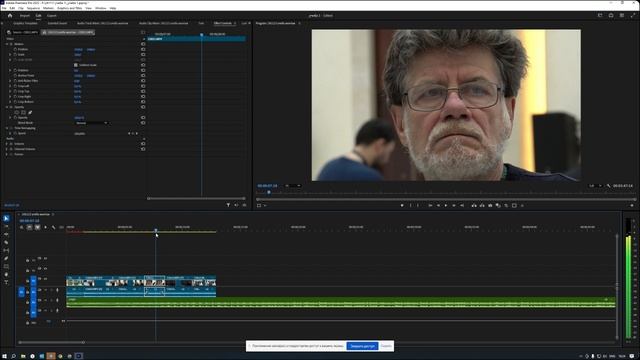Open the Sequence menu
The width and height of the screenshot is (640, 360).
coord(33,8)
